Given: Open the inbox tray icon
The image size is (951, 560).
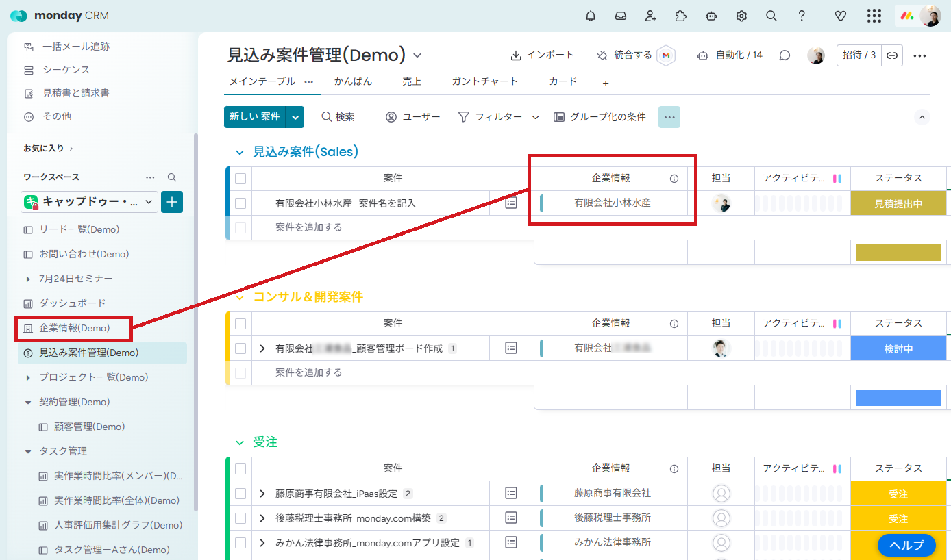Looking at the screenshot, I should (621, 16).
